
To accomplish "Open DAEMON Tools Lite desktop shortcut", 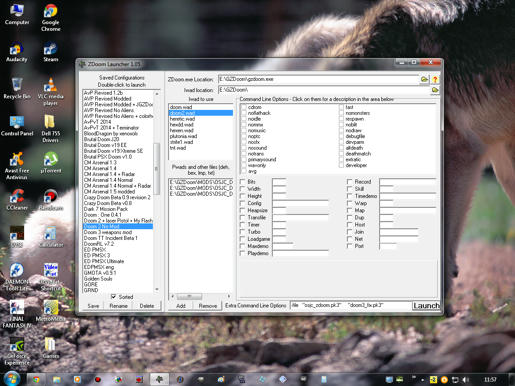I will coord(17,277).
